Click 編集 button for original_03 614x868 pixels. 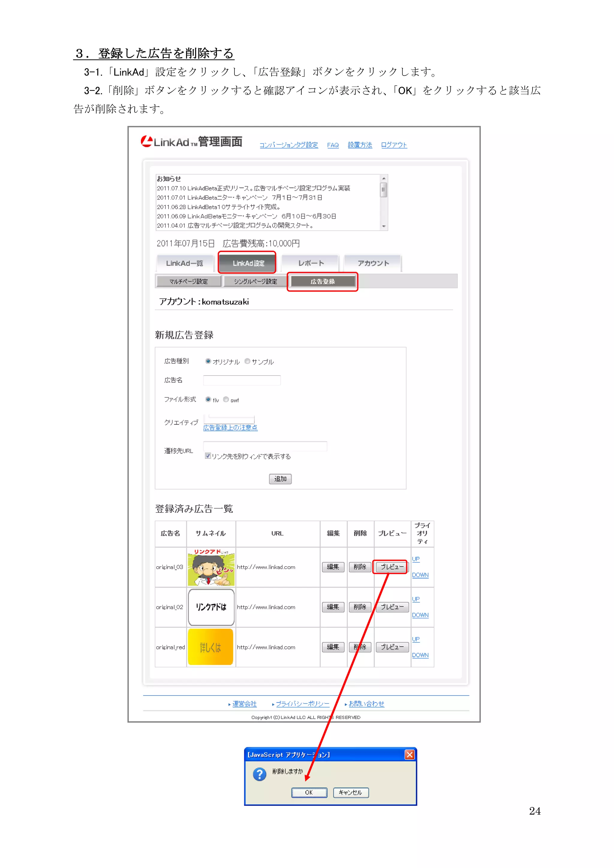click(x=333, y=567)
